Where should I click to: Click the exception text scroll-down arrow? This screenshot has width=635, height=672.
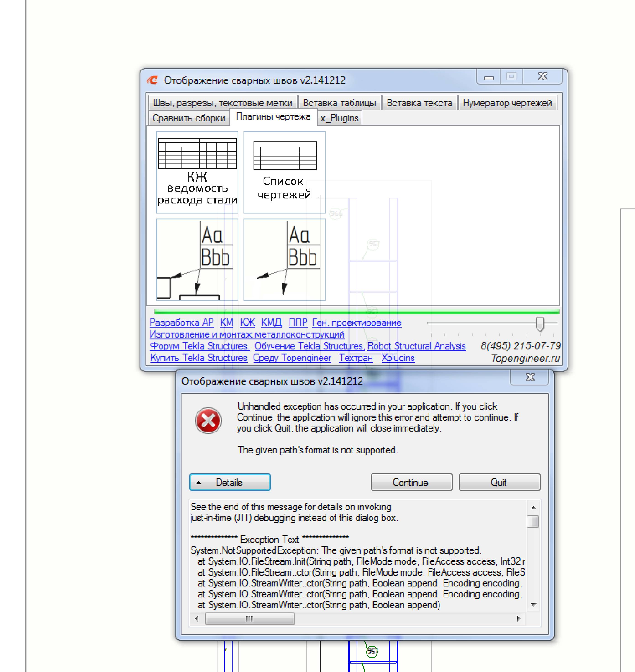click(534, 605)
